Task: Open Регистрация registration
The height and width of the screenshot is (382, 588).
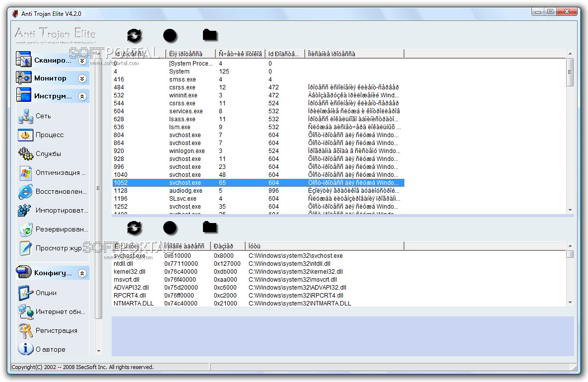Action: tap(48, 330)
